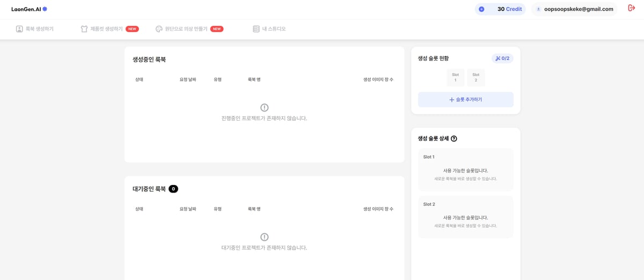This screenshot has height=280, width=644.
Task: Click the My Studio list icon
Action: [x=256, y=29]
